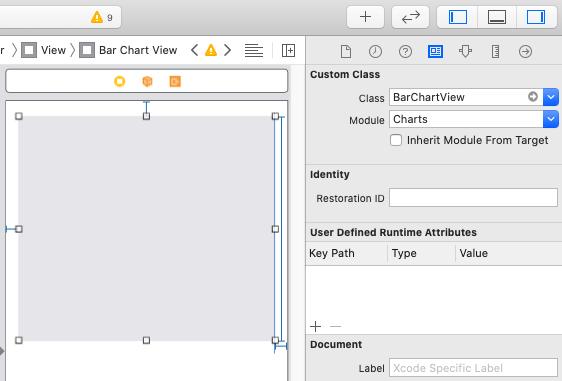Click the right-middle resize handle
The image size is (562, 381).
(x=275, y=229)
